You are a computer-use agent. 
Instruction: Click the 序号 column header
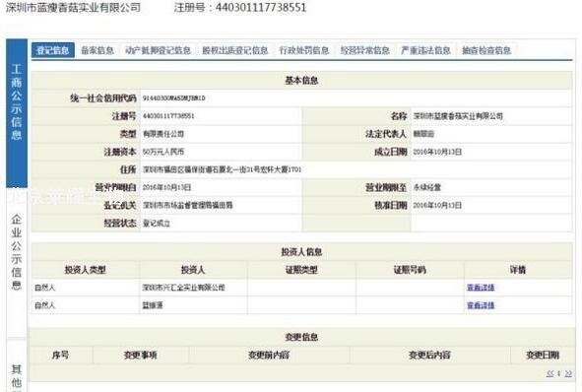pos(60,356)
